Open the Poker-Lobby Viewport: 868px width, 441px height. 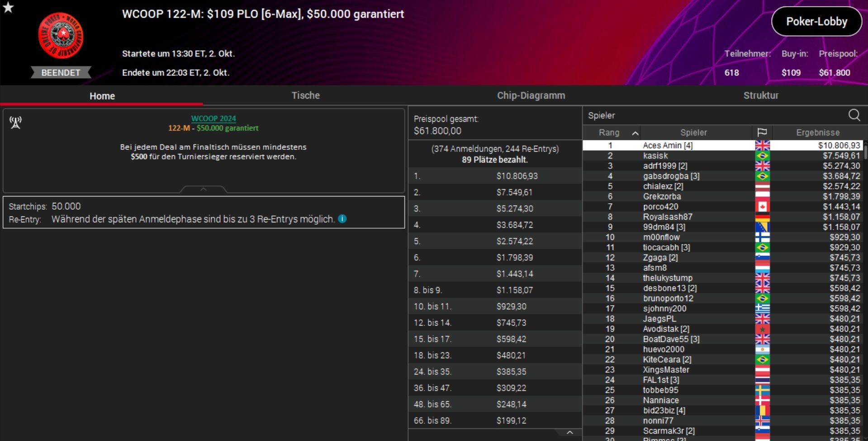click(x=816, y=21)
